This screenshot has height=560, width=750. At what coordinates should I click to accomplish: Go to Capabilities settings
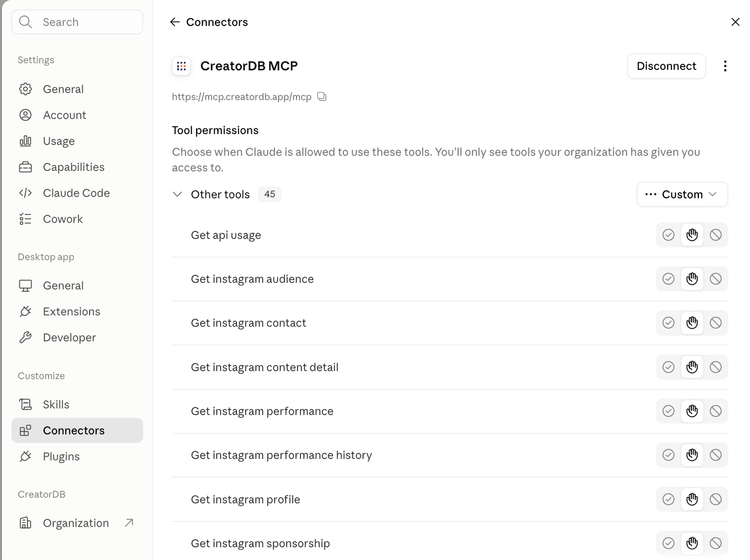[77, 167]
